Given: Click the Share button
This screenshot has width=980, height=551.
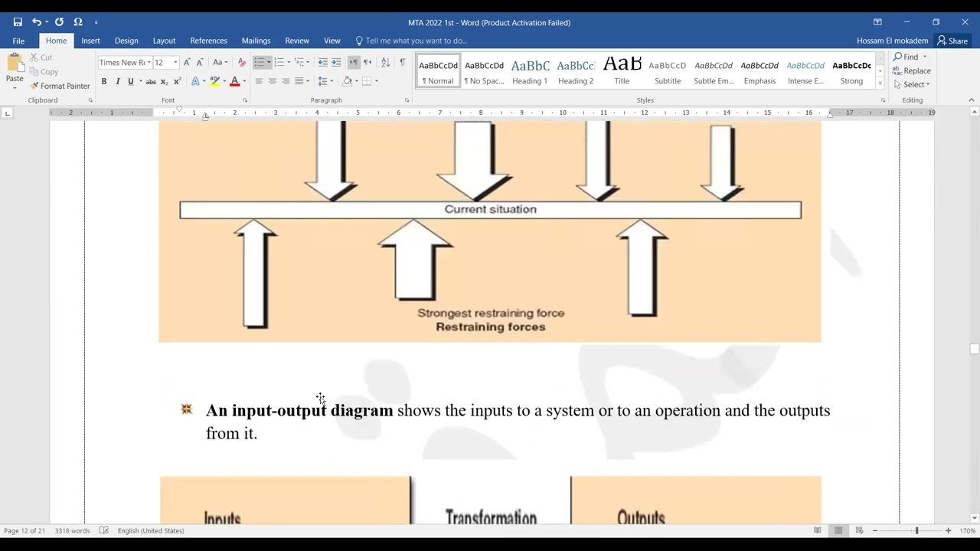Looking at the screenshot, I should [x=953, y=41].
